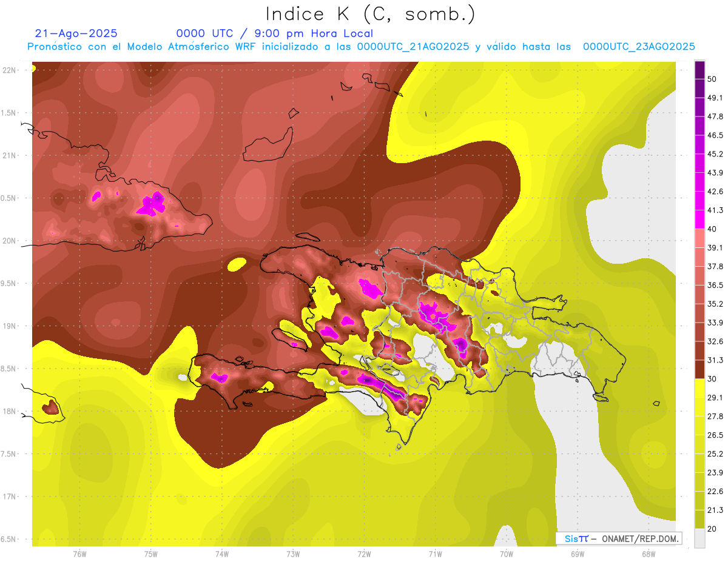Click the 35.2 value on the color scale
This screenshot has height=562, width=728.
point(715,304)
